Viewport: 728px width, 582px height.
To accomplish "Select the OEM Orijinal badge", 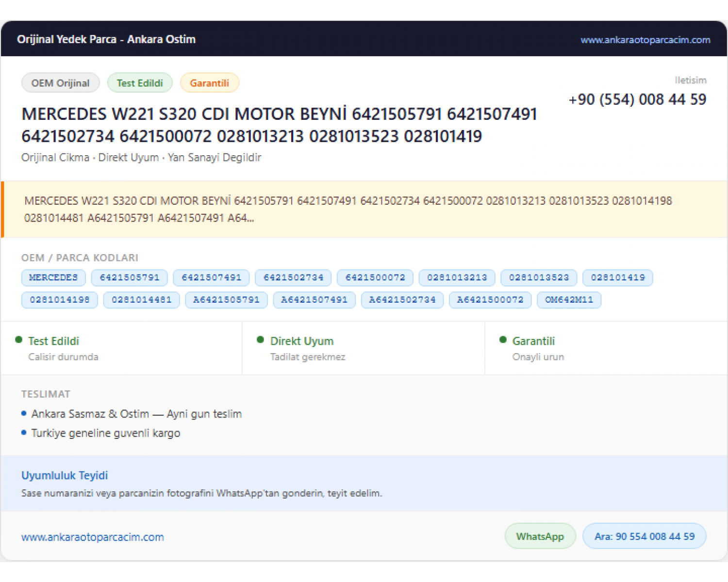I will click(x=61, y=83).
